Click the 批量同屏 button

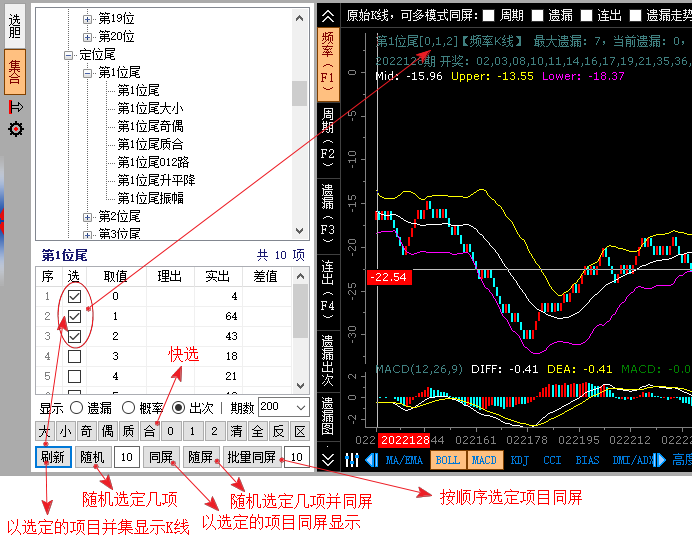click(x=251, y=457)
